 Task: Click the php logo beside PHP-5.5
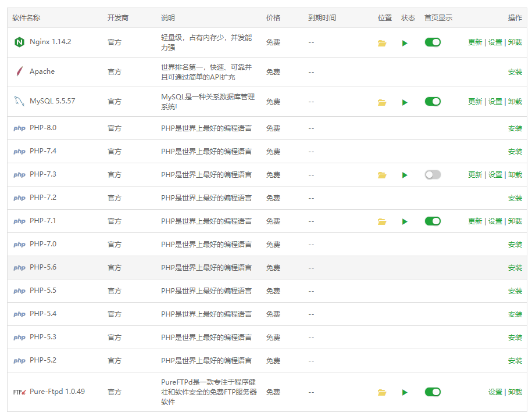19,291
